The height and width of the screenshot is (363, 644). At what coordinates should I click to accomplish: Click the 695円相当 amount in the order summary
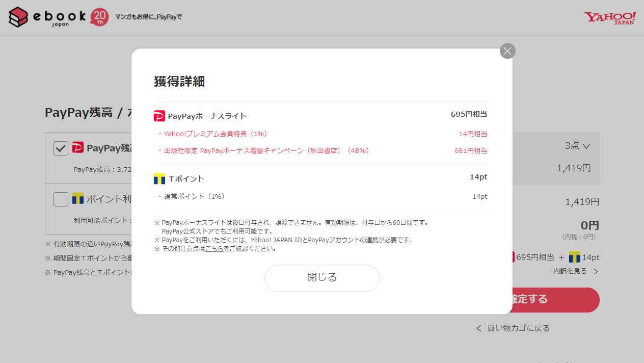(535, 257)
